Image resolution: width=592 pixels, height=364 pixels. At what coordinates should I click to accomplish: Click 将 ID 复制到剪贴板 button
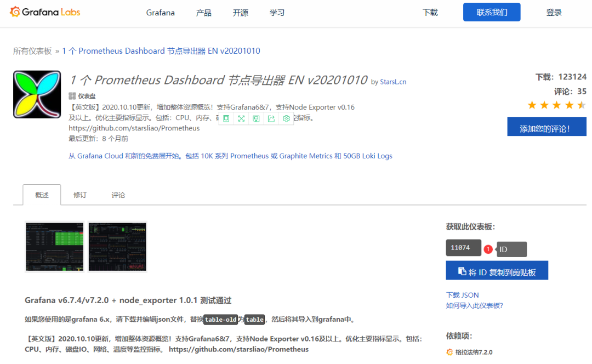(497, 270)
